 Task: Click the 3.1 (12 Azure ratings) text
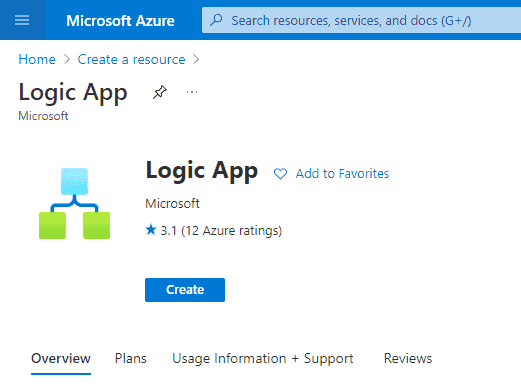click(221, 231)
